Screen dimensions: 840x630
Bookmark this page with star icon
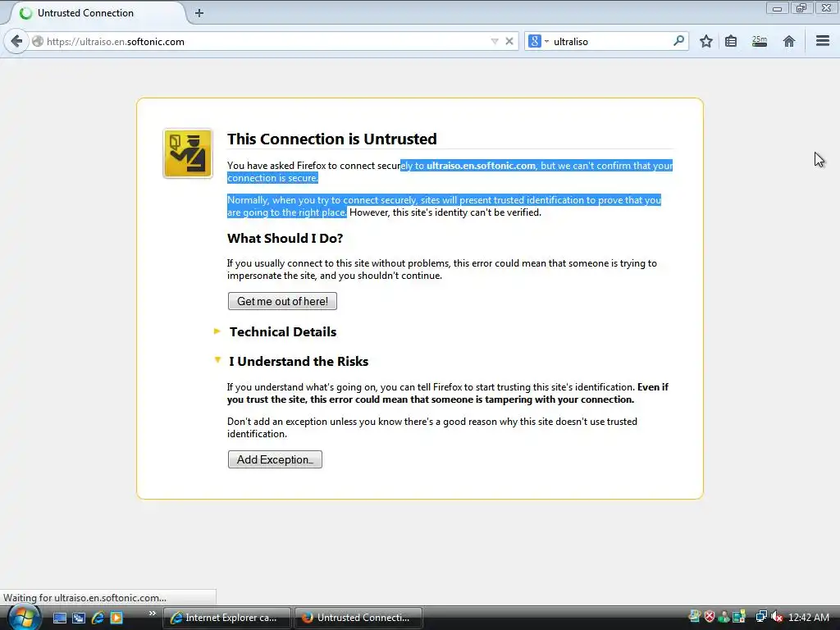click(x=706, y=41)
